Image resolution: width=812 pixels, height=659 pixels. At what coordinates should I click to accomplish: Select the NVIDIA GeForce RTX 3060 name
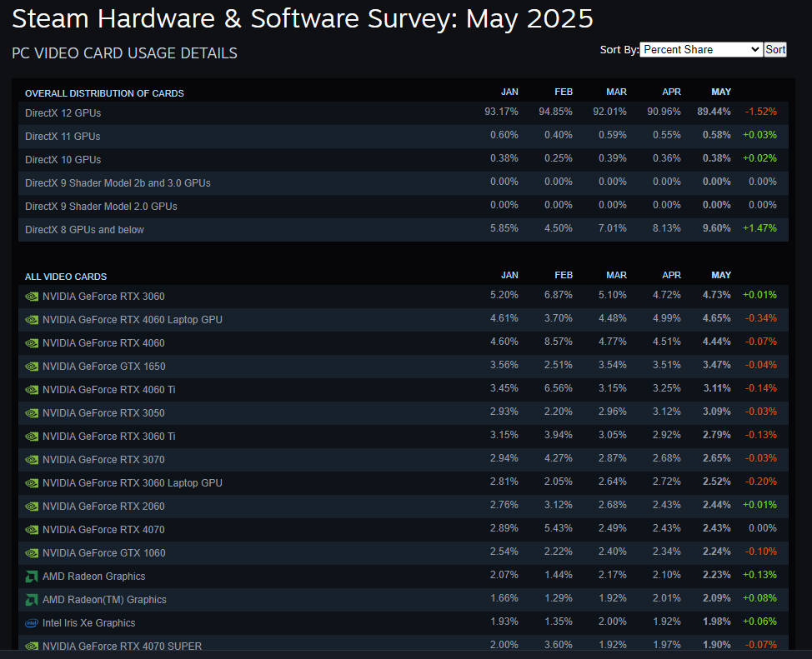[x=103, y=297]
